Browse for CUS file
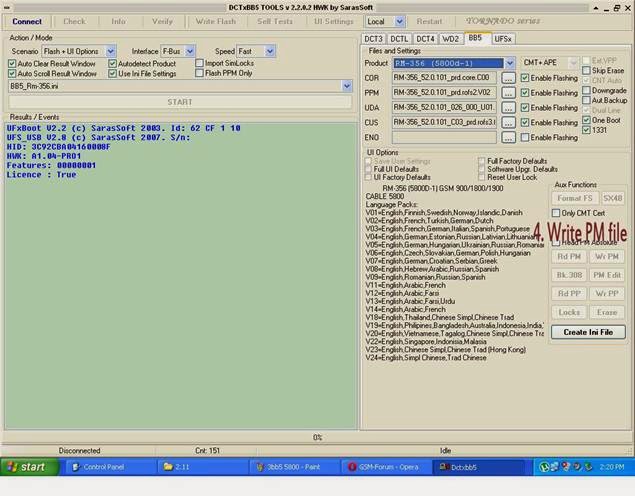The height and width of the screenshot is (496, 635). point(508,122)
